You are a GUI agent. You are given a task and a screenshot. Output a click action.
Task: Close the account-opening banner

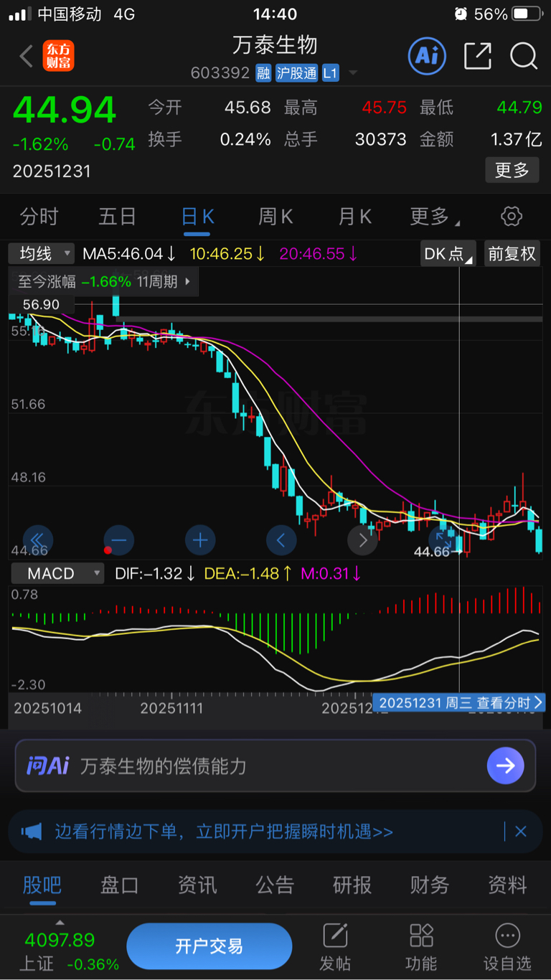tap(521, 831)
